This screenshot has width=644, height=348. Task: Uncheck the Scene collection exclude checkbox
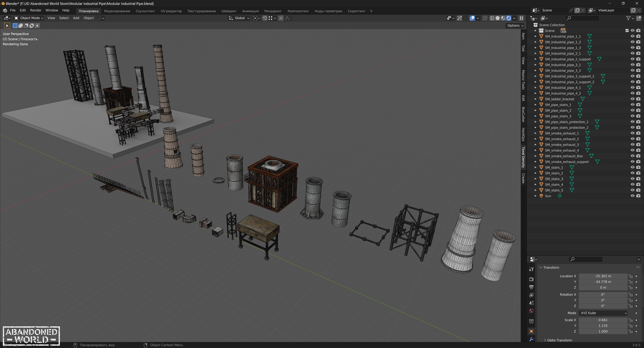click(x=627, y=31)
